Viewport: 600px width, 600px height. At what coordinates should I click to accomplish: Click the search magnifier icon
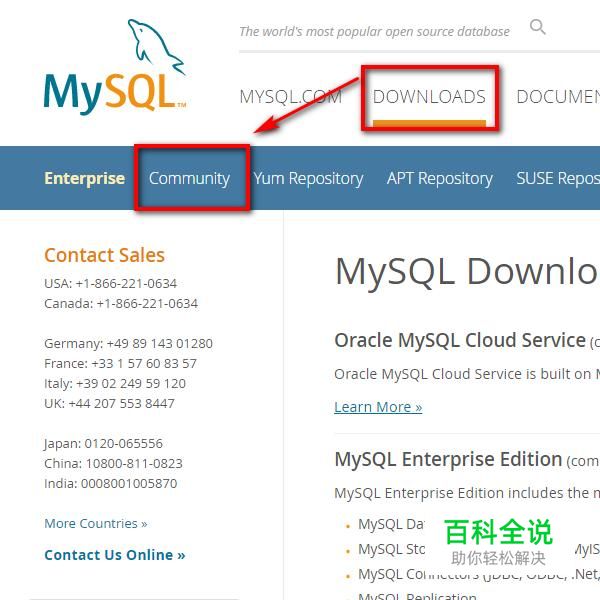(537, 27)
